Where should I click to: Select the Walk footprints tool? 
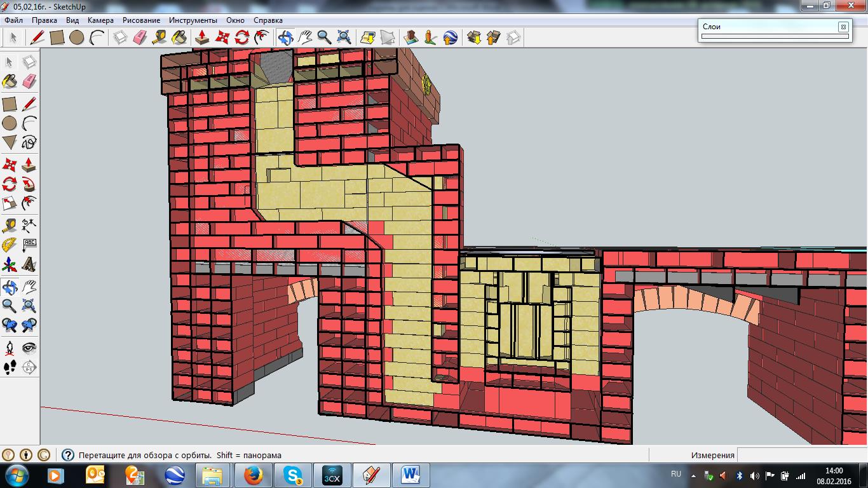(x=10, y=367)
